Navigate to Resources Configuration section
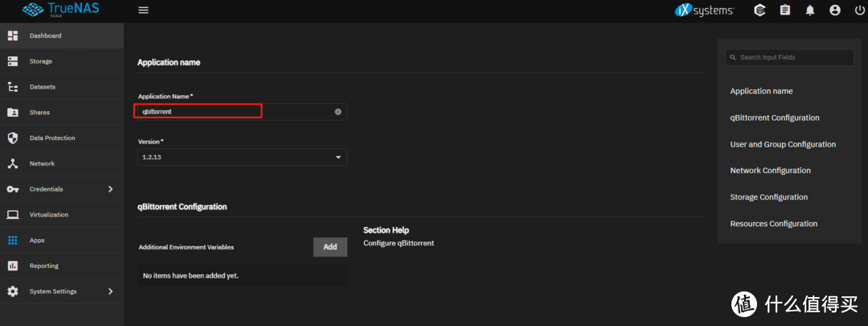 click(x=773, y=224)
